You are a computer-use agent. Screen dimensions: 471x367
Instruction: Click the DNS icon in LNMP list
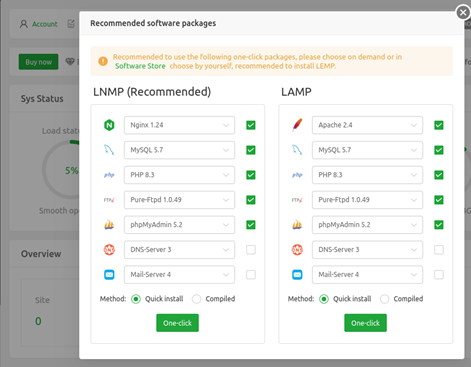109,250
